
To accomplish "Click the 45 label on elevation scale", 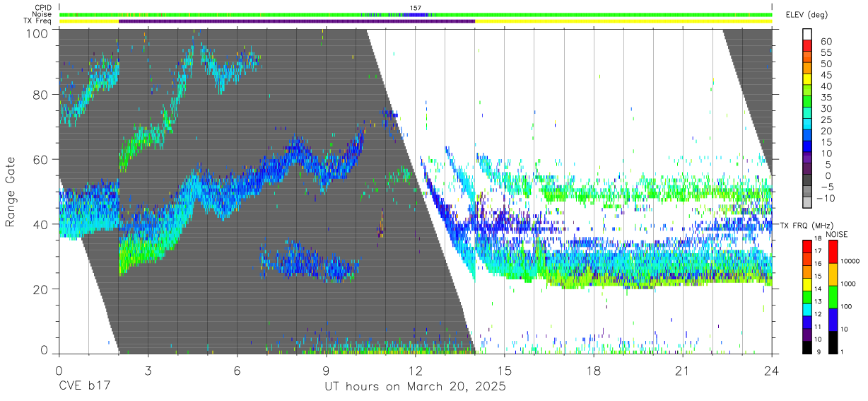I will pyautogui.click(x=826, y=75).
